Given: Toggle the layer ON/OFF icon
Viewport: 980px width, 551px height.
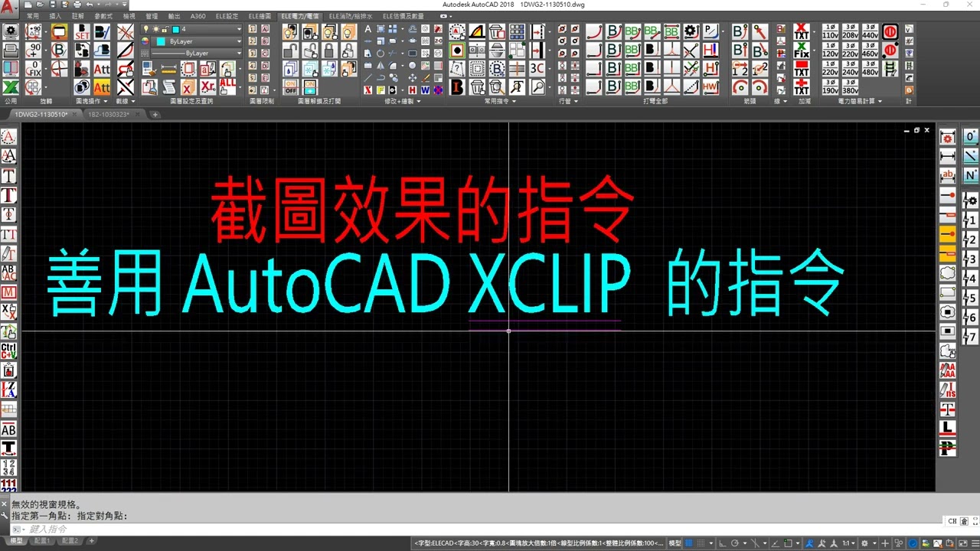Looking at the screenshot, I should pos(290,86).
